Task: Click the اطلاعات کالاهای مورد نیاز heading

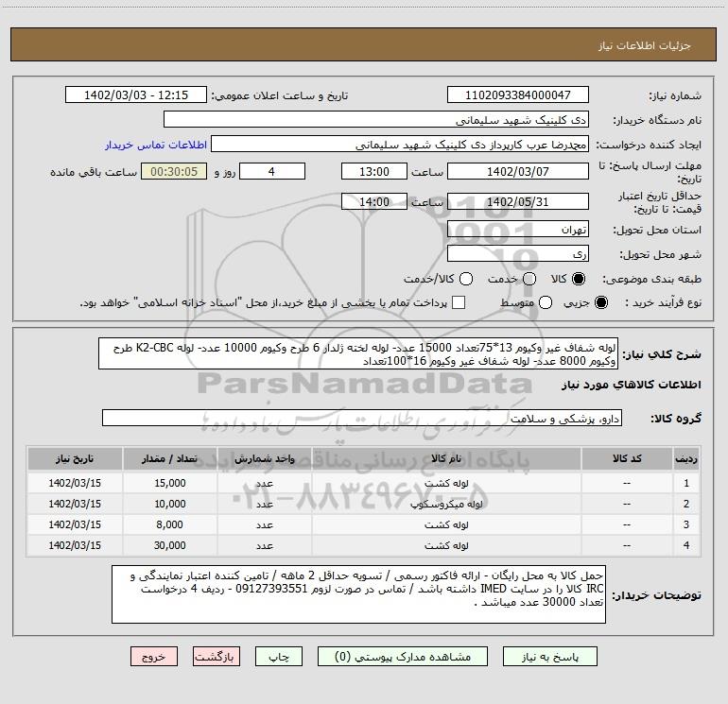Action: 631,385
